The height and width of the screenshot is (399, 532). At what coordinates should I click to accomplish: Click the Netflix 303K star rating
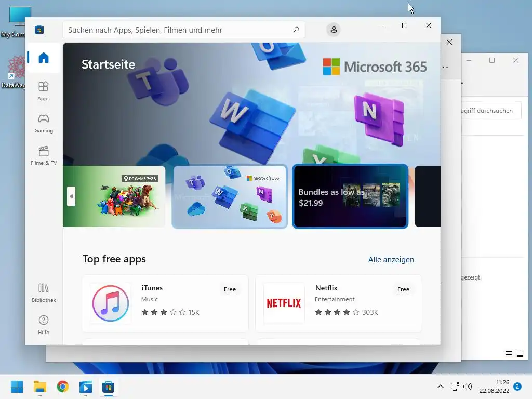[347, 312]
